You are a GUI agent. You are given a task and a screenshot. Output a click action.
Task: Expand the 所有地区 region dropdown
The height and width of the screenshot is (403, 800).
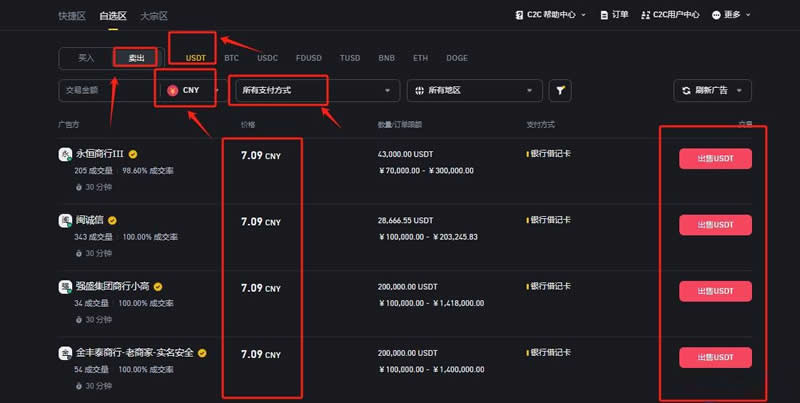click(x=475, y=90)
